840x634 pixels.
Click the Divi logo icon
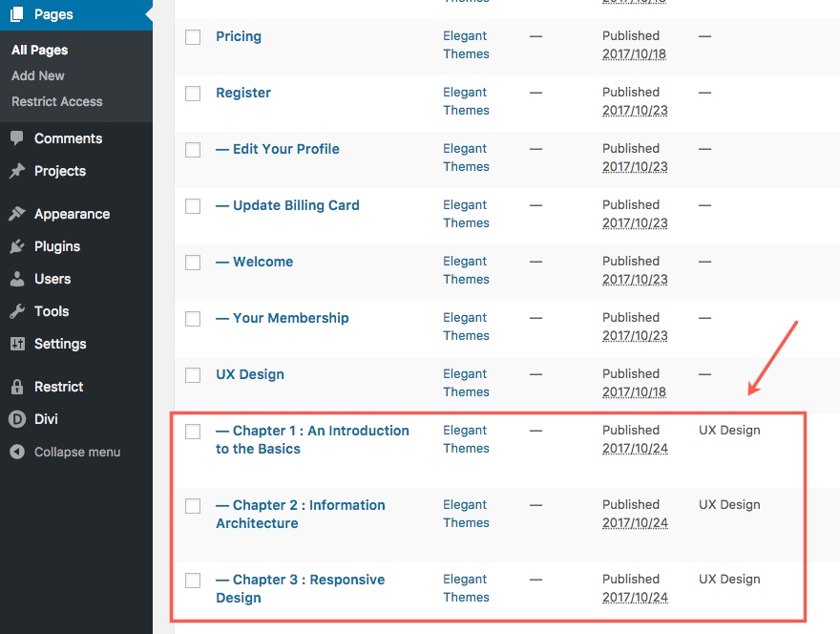tap(16, 419)
